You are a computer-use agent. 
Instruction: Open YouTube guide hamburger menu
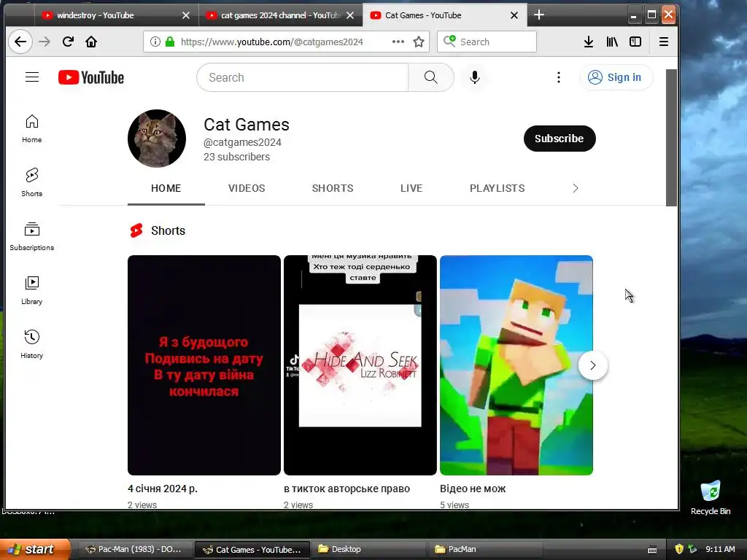point(32,77)
